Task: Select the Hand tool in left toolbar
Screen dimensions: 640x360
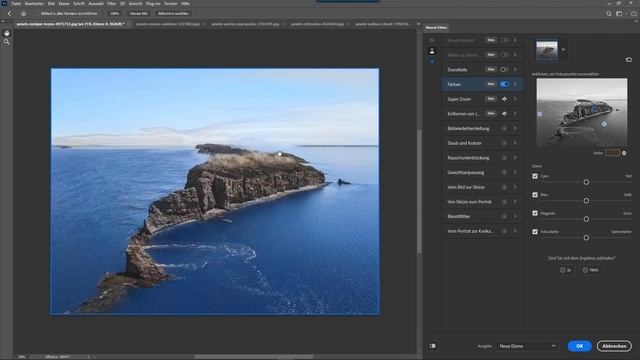Action: click(x=7, y=33)
